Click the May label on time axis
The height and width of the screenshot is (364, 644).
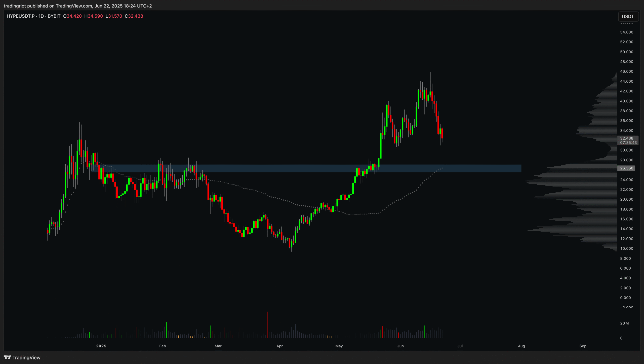click(x=339, y=346)
